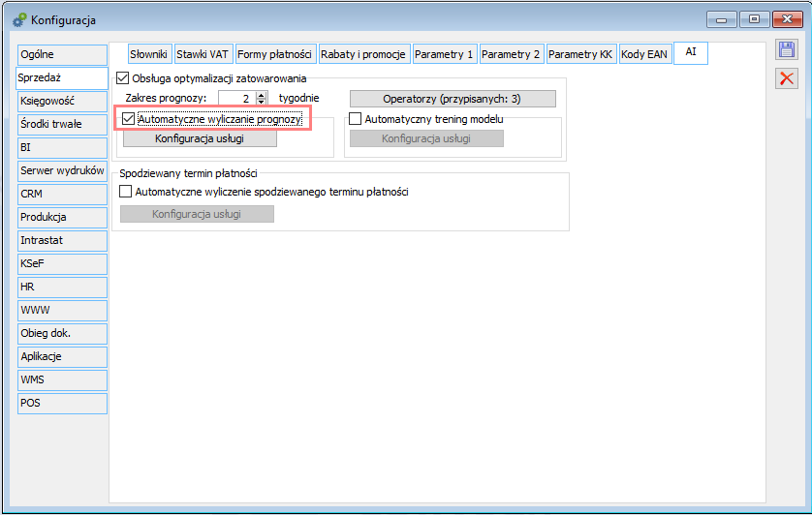The height and width of the screenshot is (515, 812).
Task: Click the Zakres prognozy value field
Action: click(237, 98)
